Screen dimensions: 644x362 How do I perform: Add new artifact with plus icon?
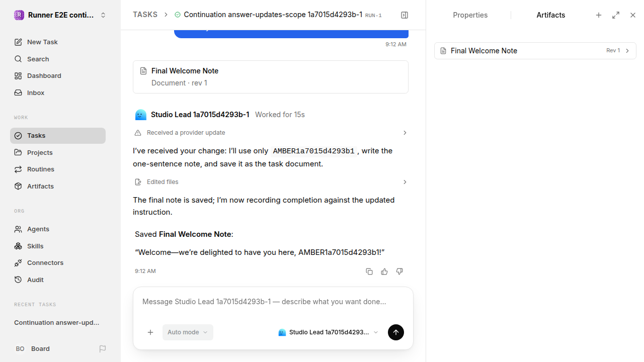599,15
